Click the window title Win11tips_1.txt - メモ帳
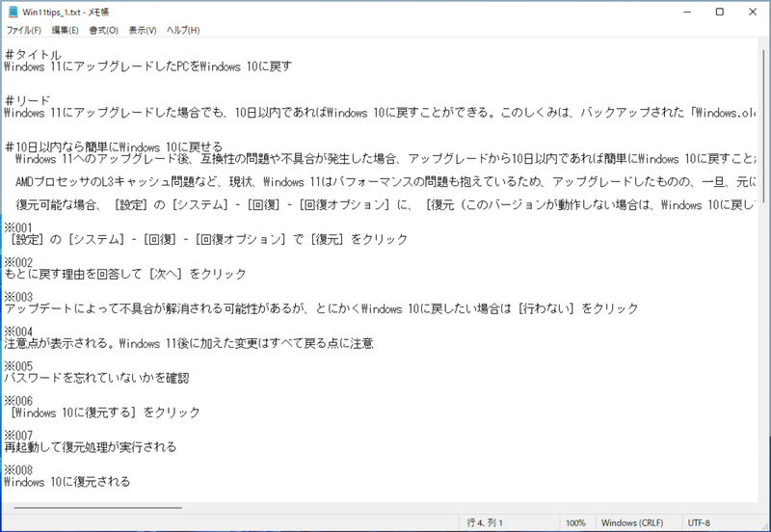This screenshot has height=532, width=771. 66,13
